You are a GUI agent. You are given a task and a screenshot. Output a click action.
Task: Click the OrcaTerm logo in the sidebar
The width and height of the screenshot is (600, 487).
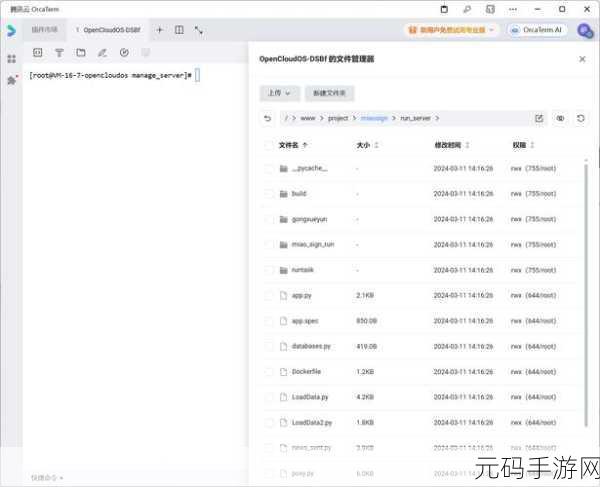[11, 30]
